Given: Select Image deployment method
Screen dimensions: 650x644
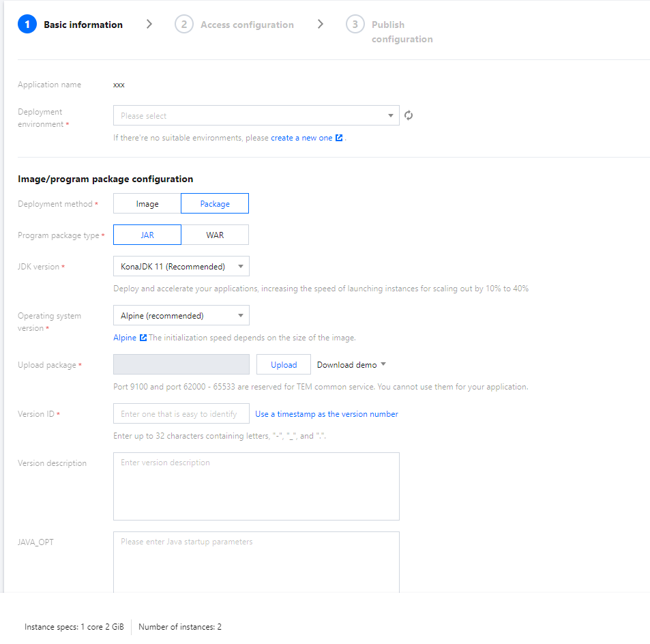Looking at the screenshot, I should 147,204.
